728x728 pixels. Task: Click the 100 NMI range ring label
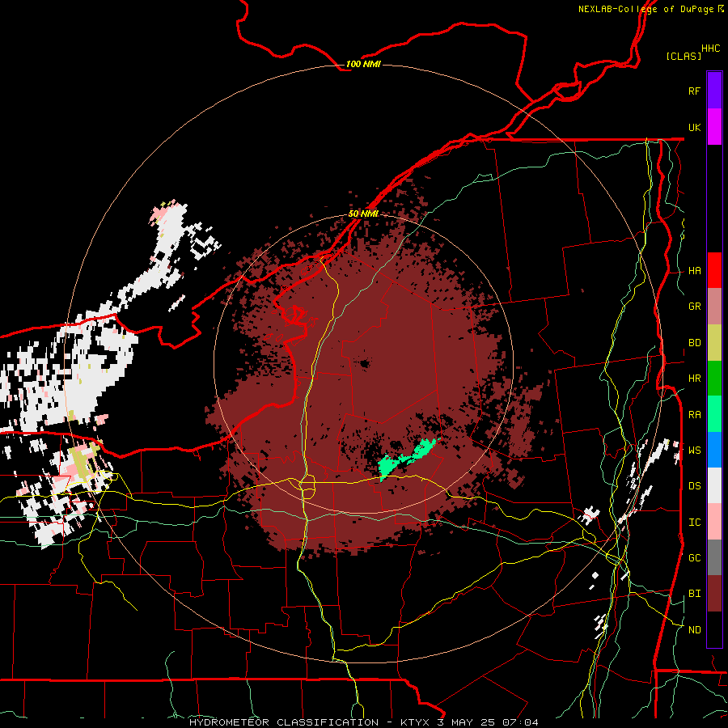(363, 64)
